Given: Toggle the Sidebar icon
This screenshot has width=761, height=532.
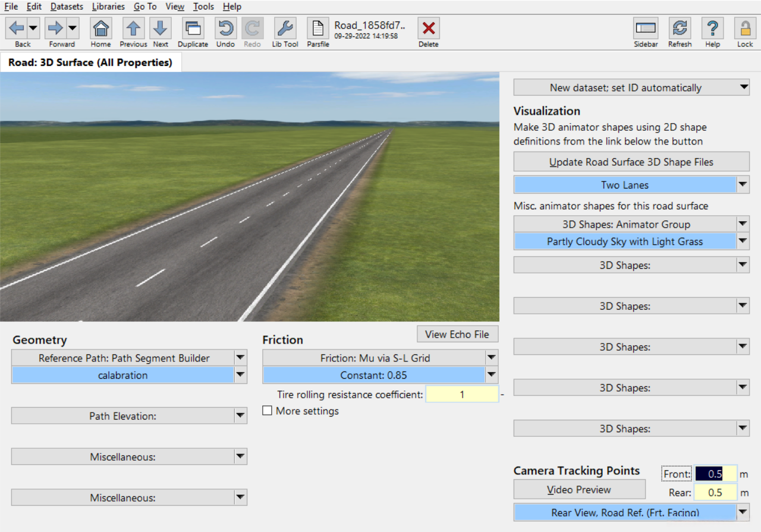Looking at the screenshot, I should (x=646, y=29).
